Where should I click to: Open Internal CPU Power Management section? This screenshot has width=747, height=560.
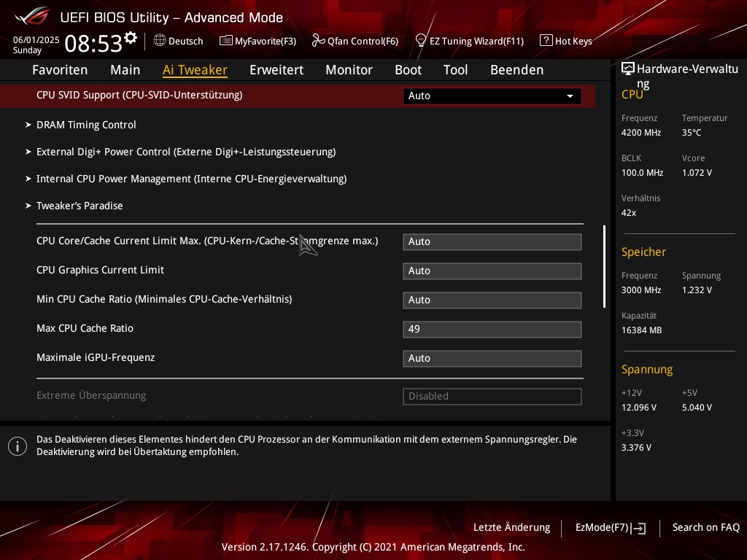point(191,179)
